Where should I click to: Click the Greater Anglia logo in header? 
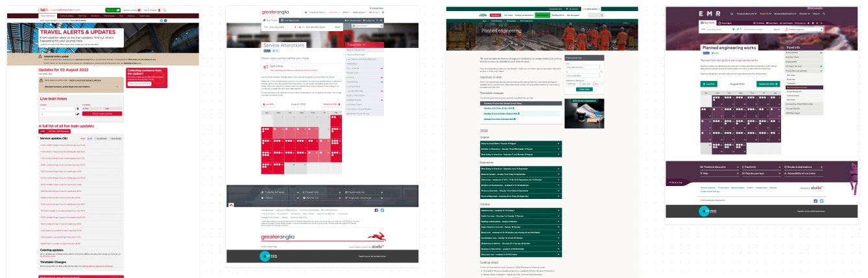click(275, 12)
